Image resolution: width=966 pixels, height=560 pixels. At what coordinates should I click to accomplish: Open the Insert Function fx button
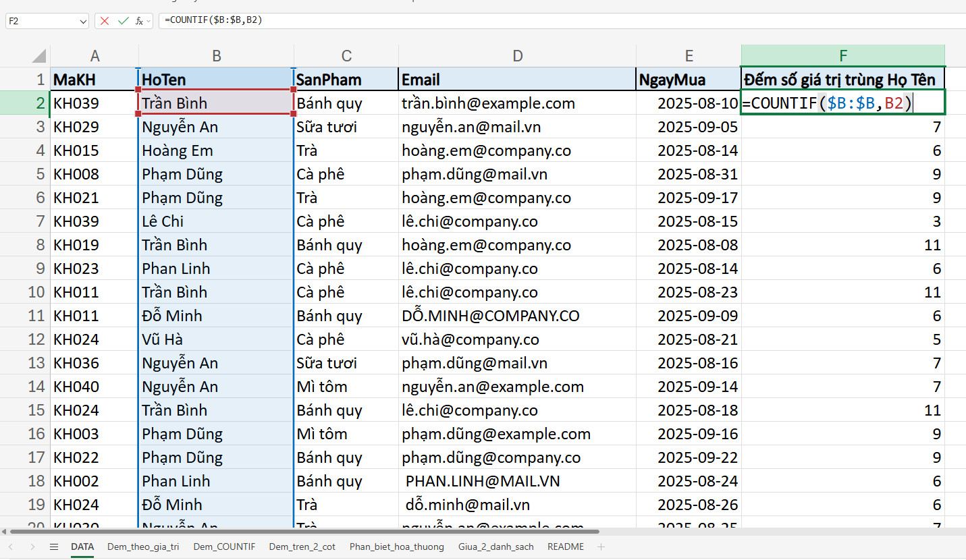point(139,21)
